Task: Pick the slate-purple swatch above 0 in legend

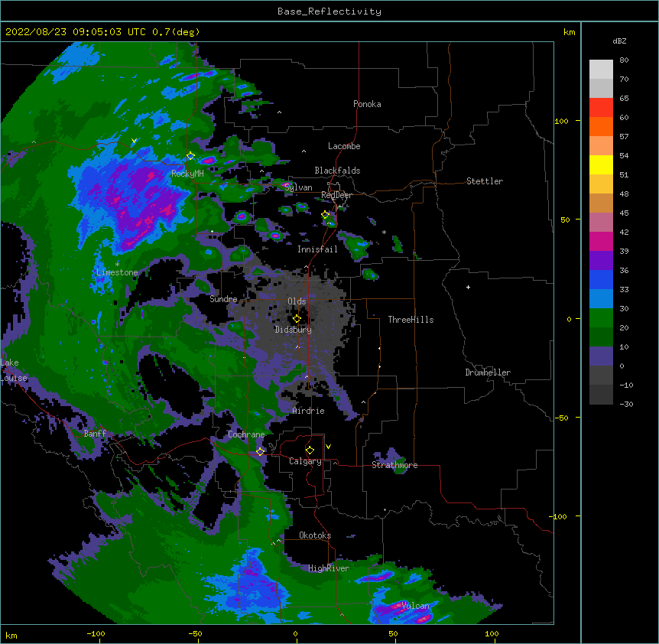Action: 601,356
